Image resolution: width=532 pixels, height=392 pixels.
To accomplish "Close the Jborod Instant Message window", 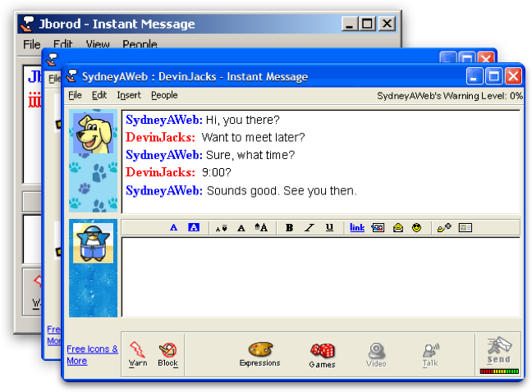I will [x=388, y=24].
